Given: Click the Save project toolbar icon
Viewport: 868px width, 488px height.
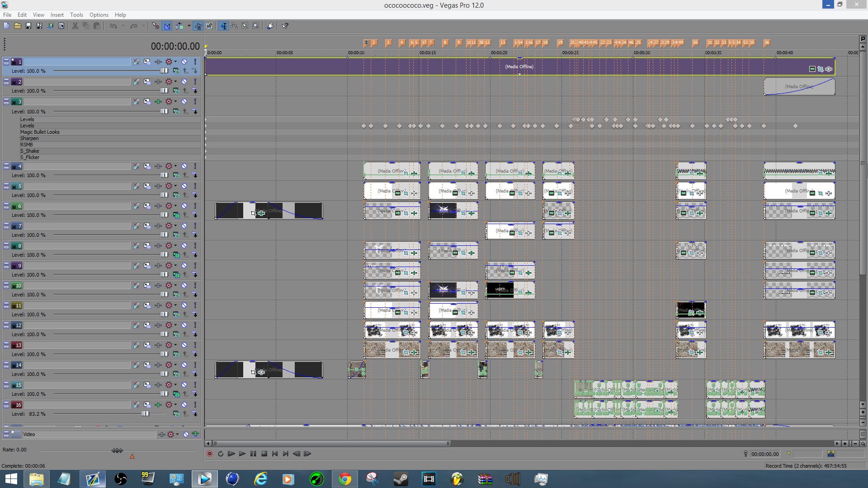Looking at the screenshot, I should pyautogui.click(x=28, y=26).
